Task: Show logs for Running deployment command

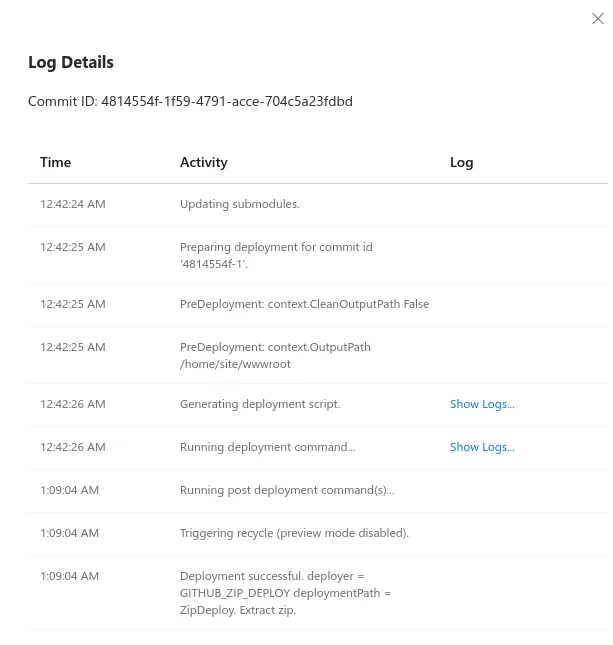Action: [x=482, y=447]
